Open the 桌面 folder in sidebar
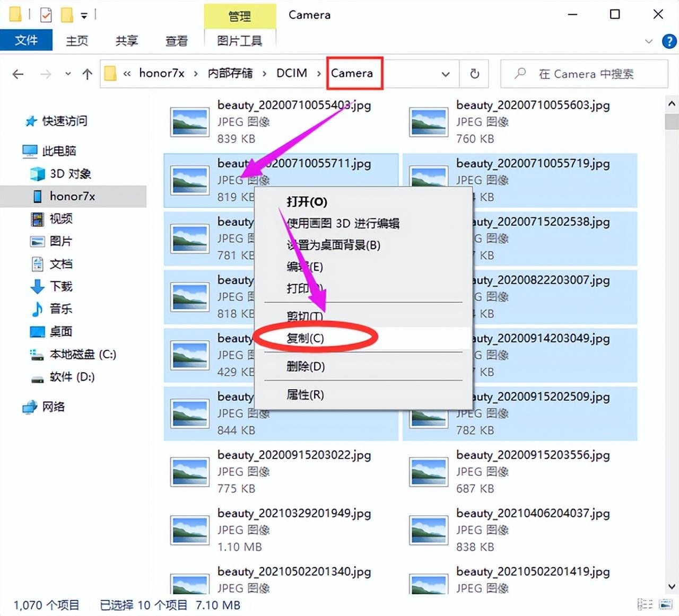This screenshot has width=679, height=616. [52, 332]
